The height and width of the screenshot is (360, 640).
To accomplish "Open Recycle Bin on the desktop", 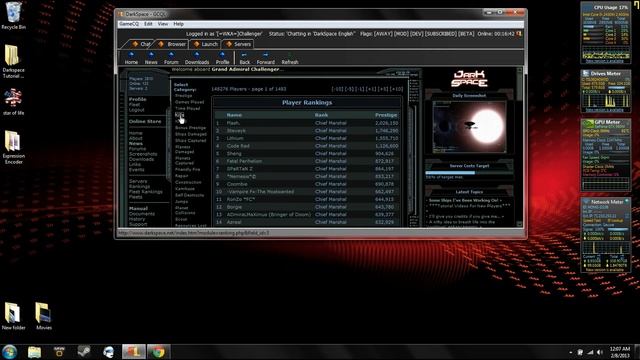I will pyautogui.click(x=13, y=16).
